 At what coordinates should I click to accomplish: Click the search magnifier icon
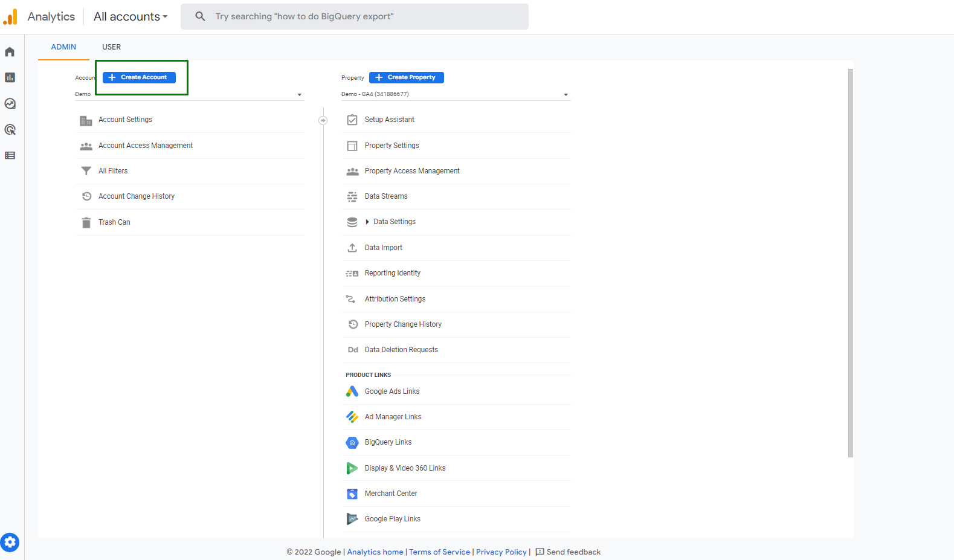(200, 16)
